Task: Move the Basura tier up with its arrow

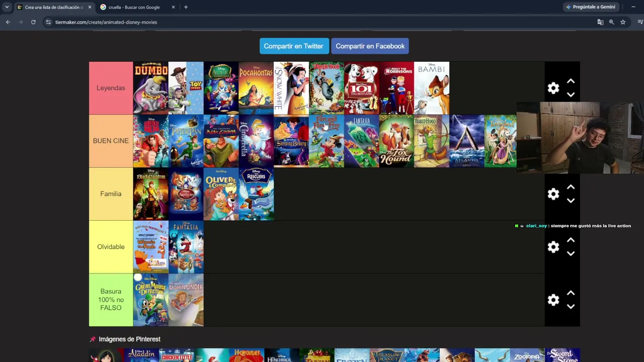Action: [x=571, y=293]
